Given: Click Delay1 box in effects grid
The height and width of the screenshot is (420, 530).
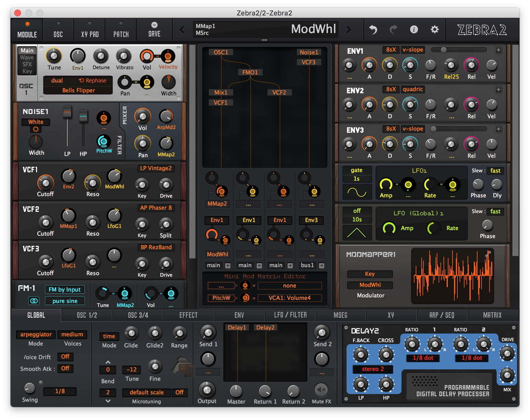Looking at the screenshot, I should (x=237, y=328).
